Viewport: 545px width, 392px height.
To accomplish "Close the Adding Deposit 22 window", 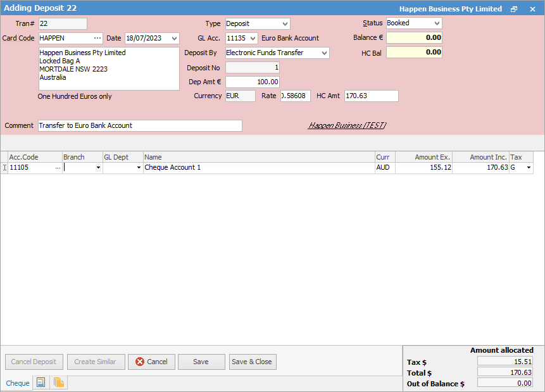I will (x=532, y=9).
